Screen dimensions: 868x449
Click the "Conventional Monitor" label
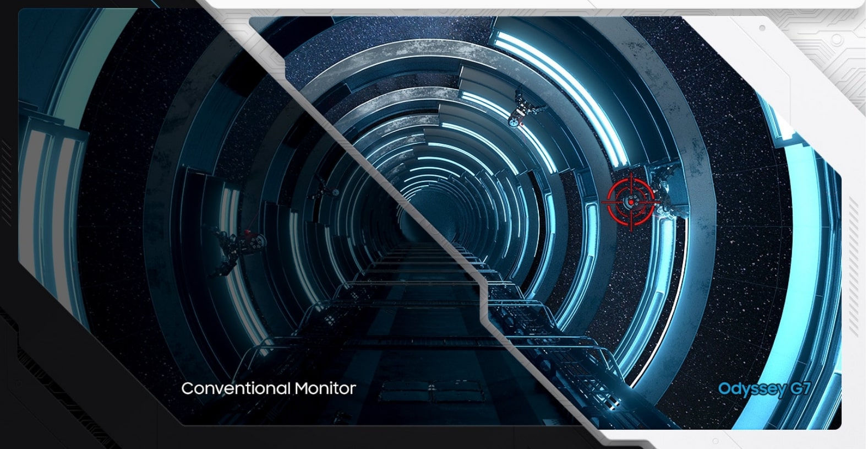pyautogui.click(x=269, y=388)
